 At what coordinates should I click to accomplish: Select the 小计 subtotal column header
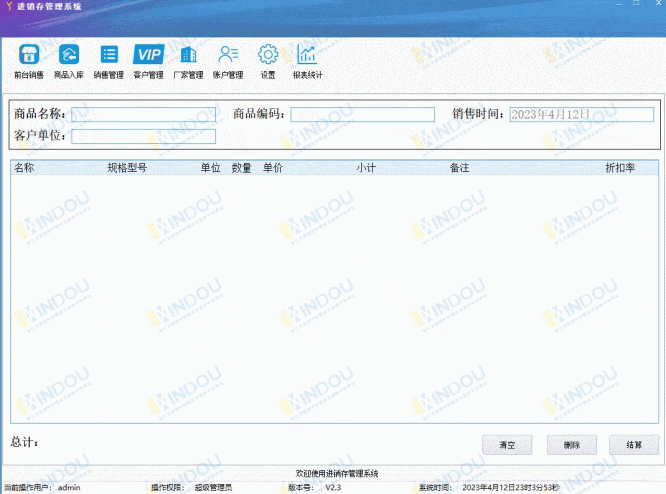(366, 168)
